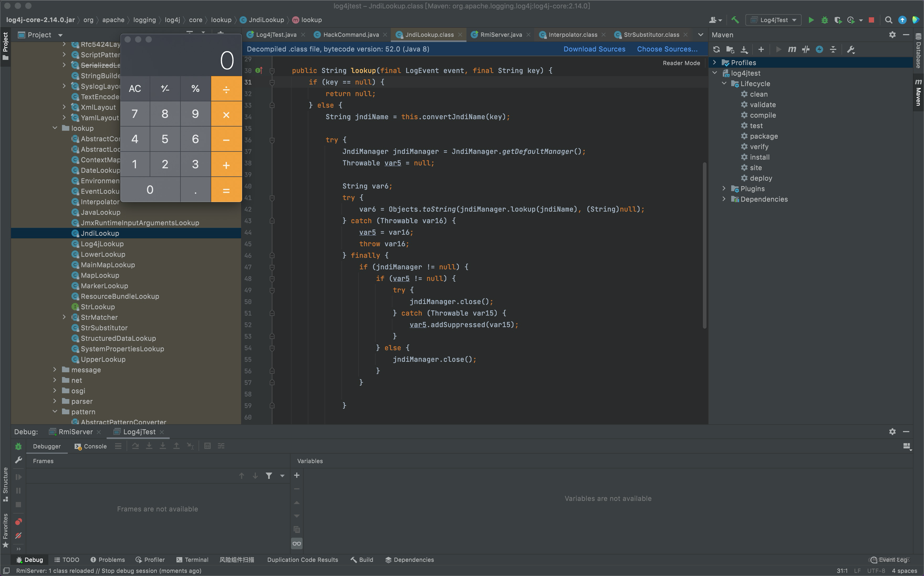Click the green Debug bug icon in top toolbar
The height and width of the screenshot is (576, 924).
pyautogui.click(x=824, y=20)
